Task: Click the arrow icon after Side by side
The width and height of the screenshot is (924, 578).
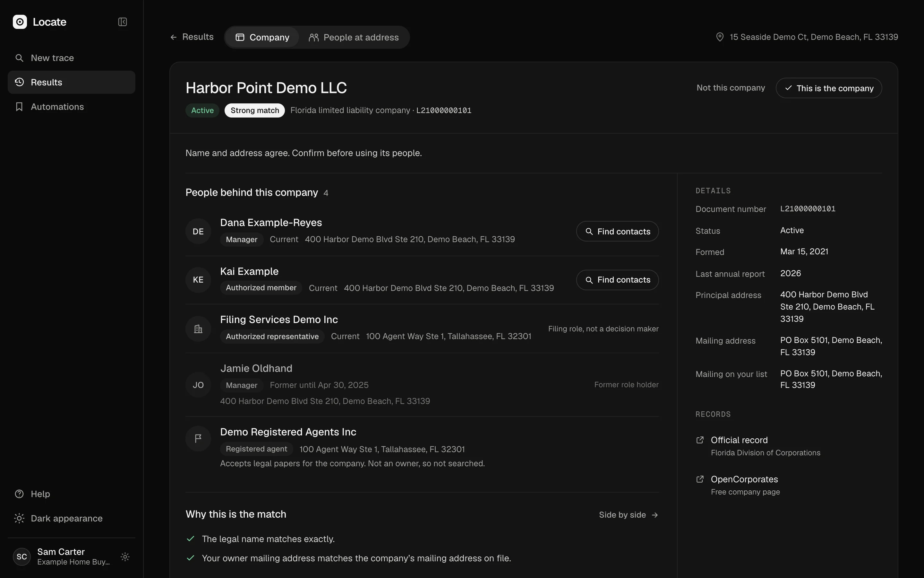Action: coord(655,515)
